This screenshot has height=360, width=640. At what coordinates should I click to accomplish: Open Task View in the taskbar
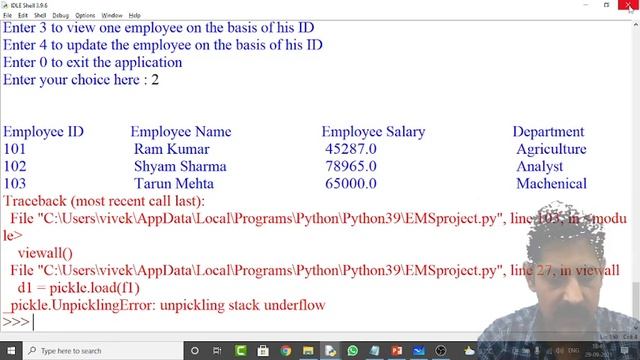point(217,351)
